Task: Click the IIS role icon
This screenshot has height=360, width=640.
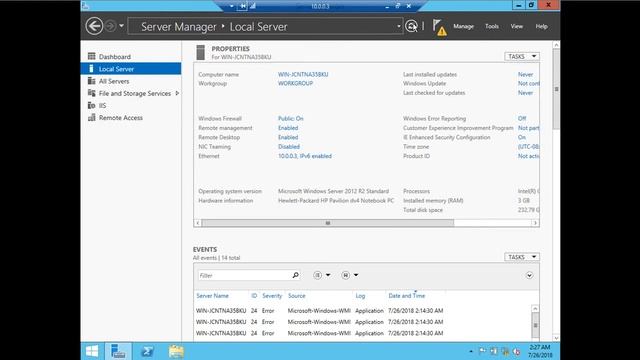Action: [x=91, y=105]
